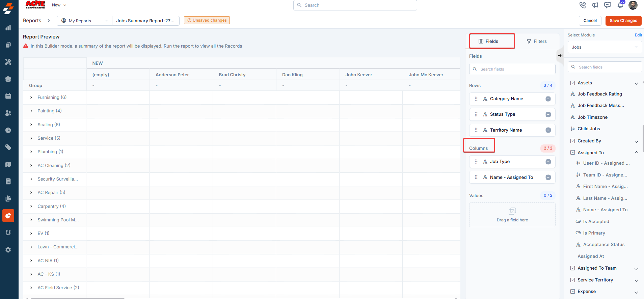Screen dimensions: 644x299
Task: Switch to the Filters tab
Action: coord(537,41)
